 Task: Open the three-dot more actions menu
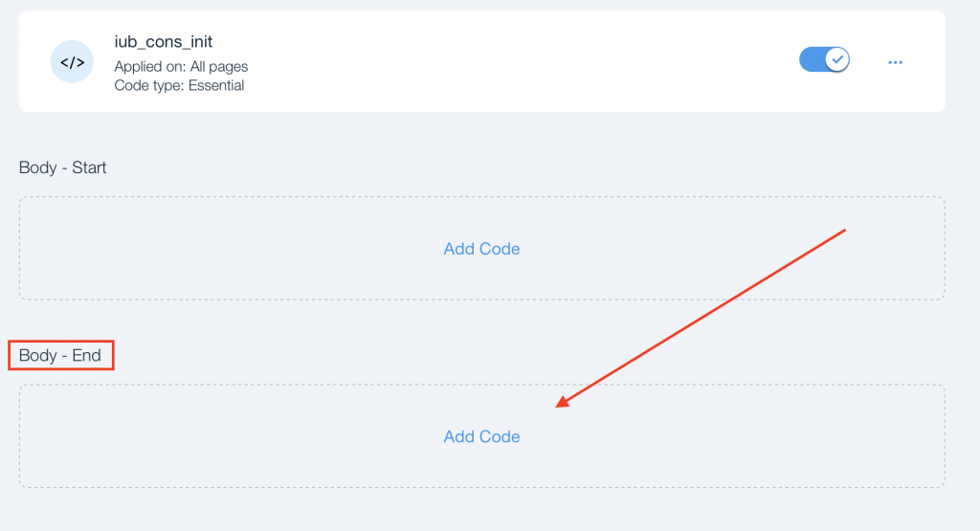[x=895, y=62]
